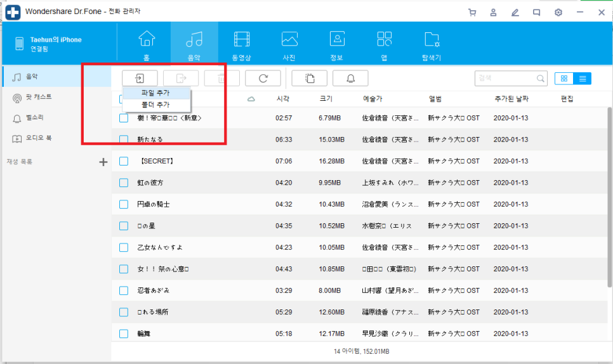Tick the checkbox for 虹の彼方

(x=124, y=183)
